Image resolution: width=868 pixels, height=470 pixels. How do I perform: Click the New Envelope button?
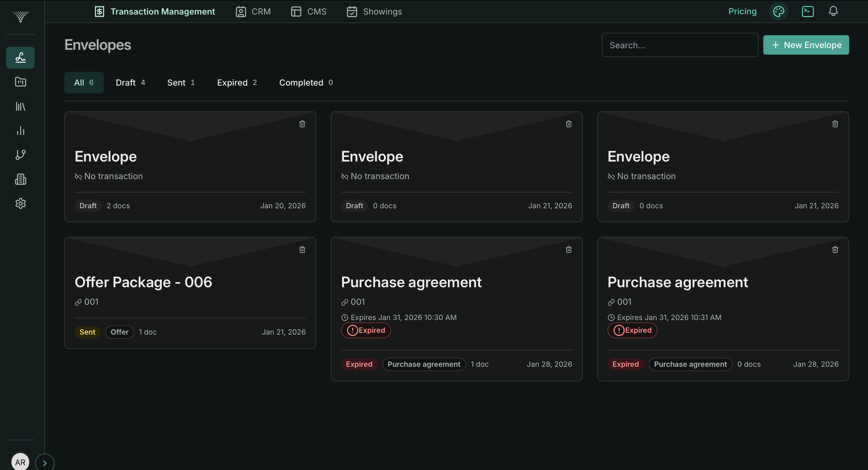tap(806, 45)
